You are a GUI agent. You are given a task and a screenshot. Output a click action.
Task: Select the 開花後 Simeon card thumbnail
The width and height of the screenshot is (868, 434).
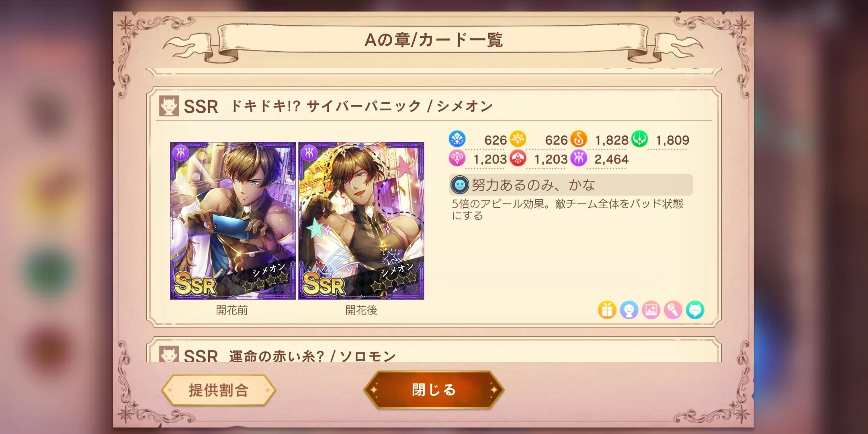[x=361, y=221]
